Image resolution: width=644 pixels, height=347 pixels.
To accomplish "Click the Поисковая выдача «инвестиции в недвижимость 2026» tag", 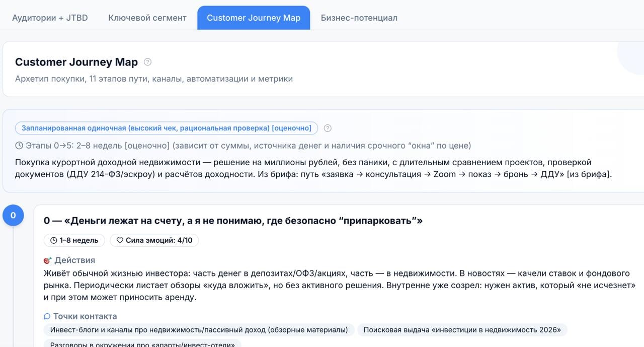I will point(462,330).
